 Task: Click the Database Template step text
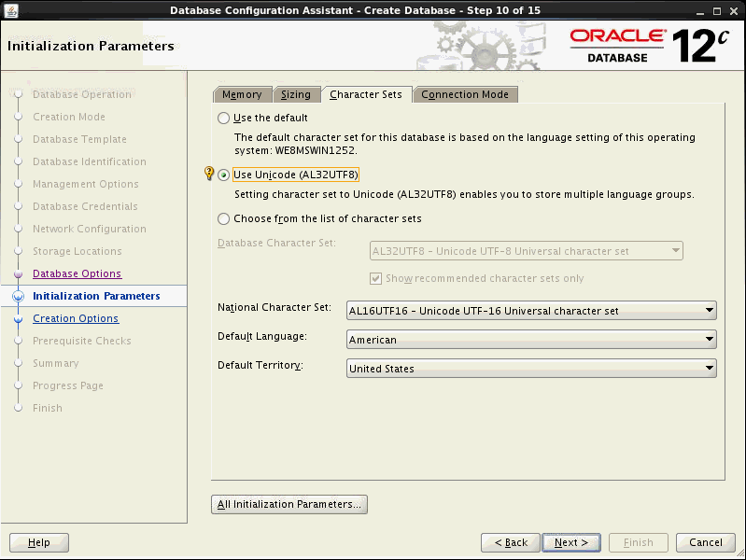pos(79,139)
